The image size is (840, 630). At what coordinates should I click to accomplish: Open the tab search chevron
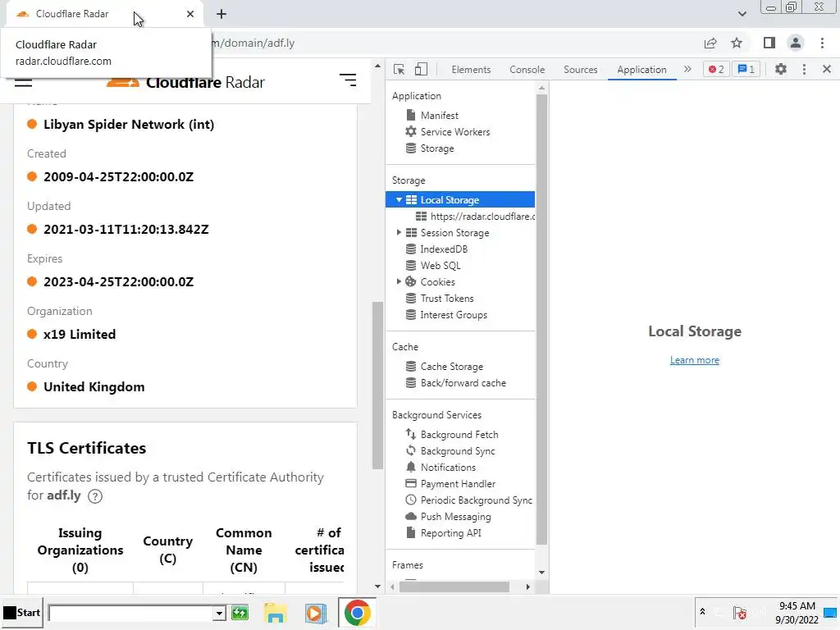(x=742, y=14)
